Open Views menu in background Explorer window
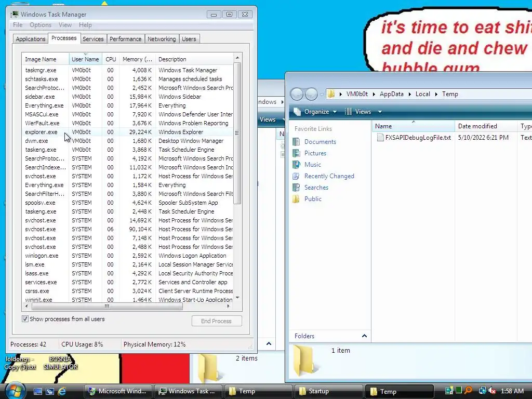This screenshot has width=532, height=399. coord(268,119)
